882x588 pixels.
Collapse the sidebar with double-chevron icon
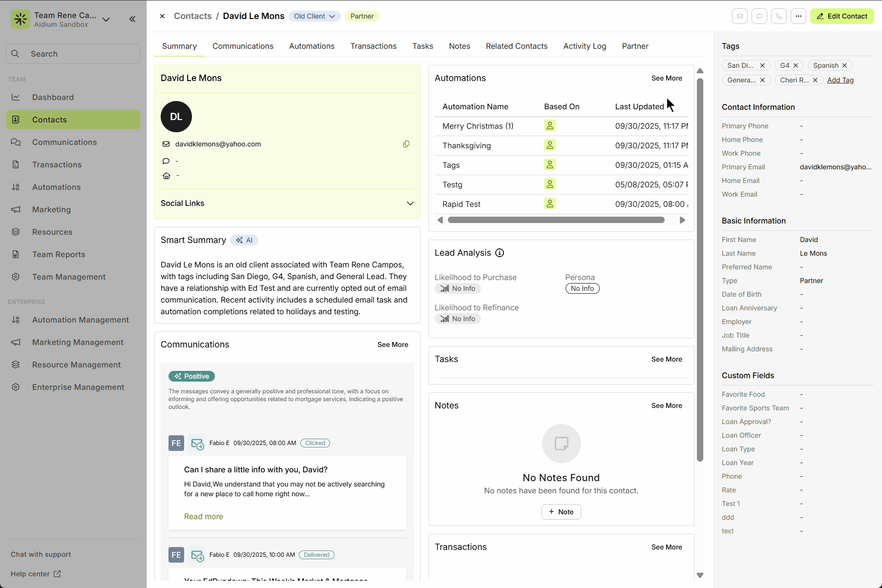point(132,19)
